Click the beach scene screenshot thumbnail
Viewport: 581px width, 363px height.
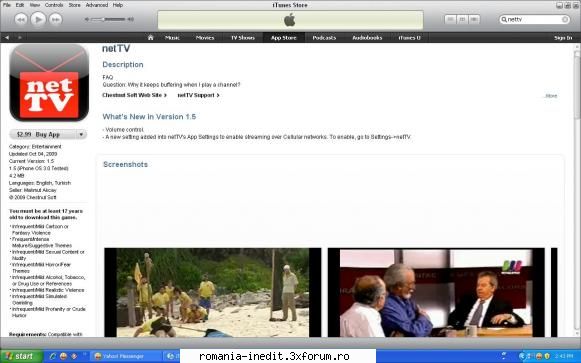click(213, 292)
